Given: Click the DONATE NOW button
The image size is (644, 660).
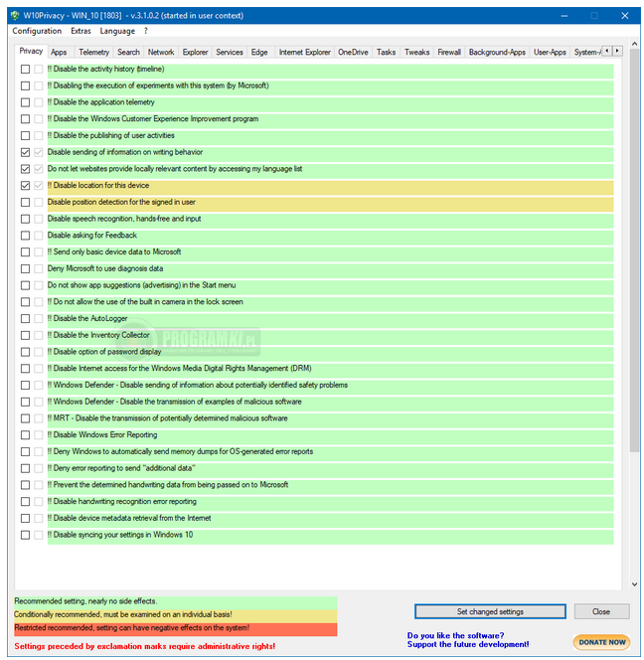Looking at the screenshot, I should point(601,642).
